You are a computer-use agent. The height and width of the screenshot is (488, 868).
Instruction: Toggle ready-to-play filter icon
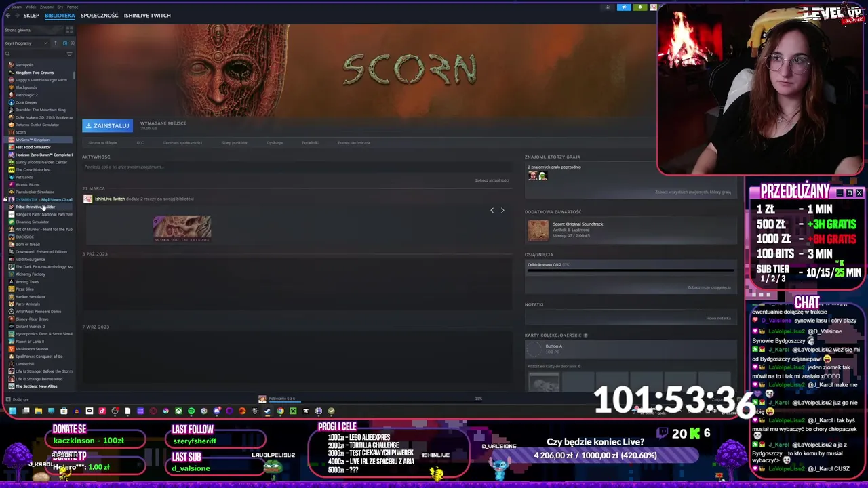point(73,43)
